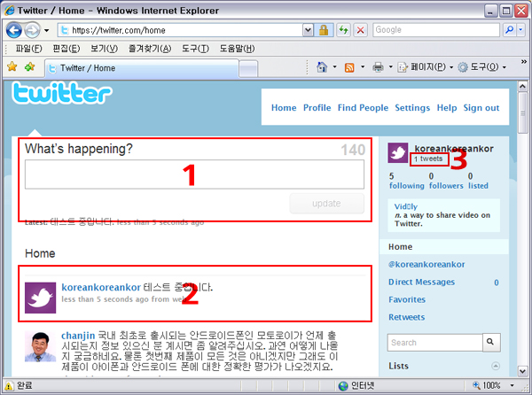Viewport: 532px width, 395px height.
Task: Click the green Refresh icon
Action: 344,30
